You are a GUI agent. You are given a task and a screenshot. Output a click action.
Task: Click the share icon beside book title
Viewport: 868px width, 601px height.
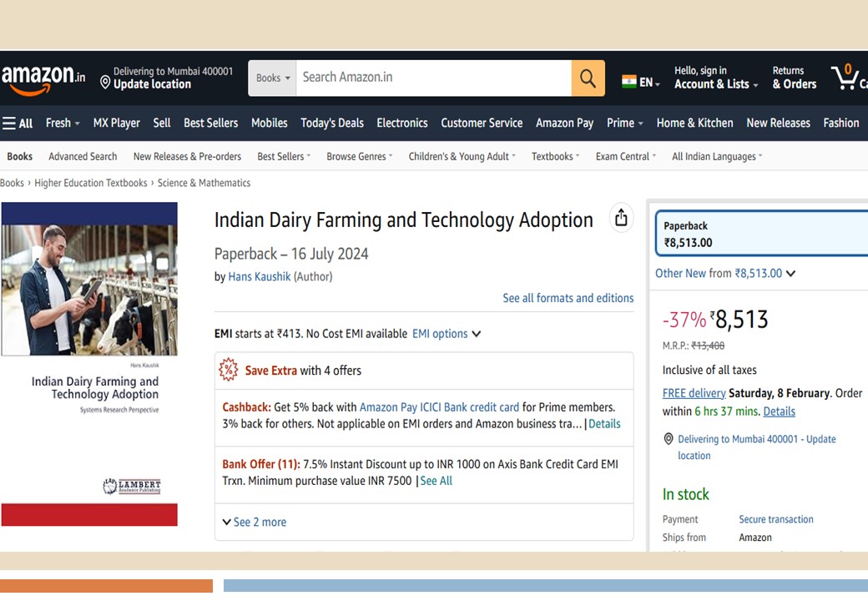tap(621, 218)
